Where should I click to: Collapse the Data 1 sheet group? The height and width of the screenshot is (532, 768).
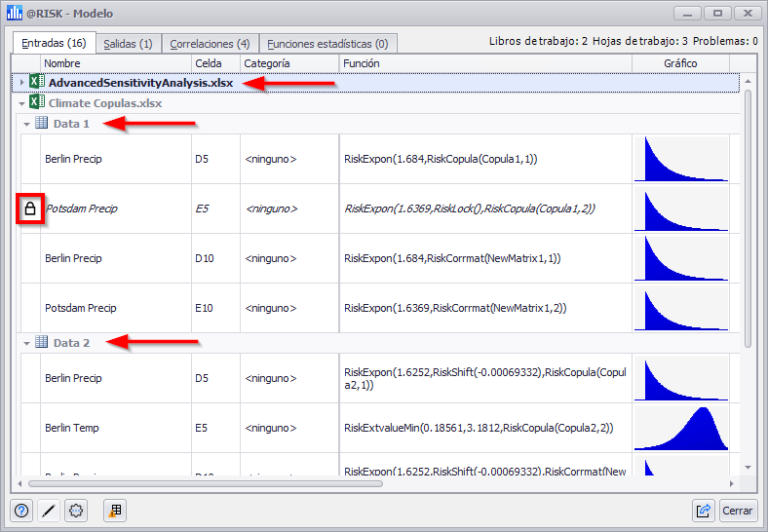click(x=27, y=124)
